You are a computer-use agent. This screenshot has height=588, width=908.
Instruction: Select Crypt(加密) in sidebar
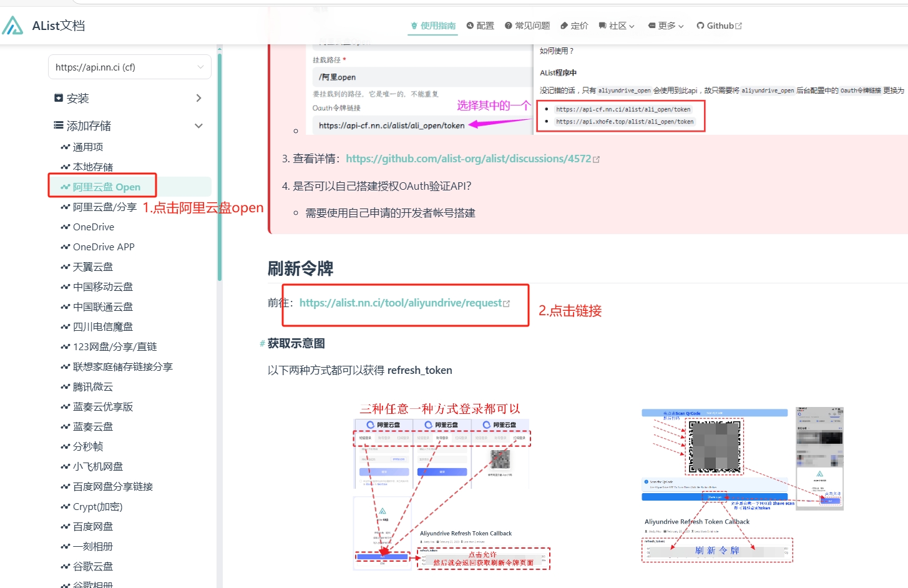(x=97, y=506)
